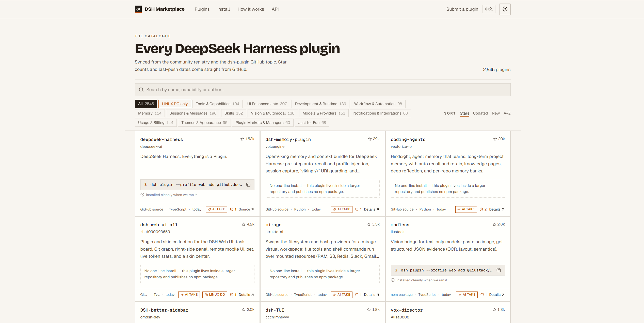Screen dimensions: 644x323
Task: Click the magnifier icon in search bar
Action: [141, 90]
